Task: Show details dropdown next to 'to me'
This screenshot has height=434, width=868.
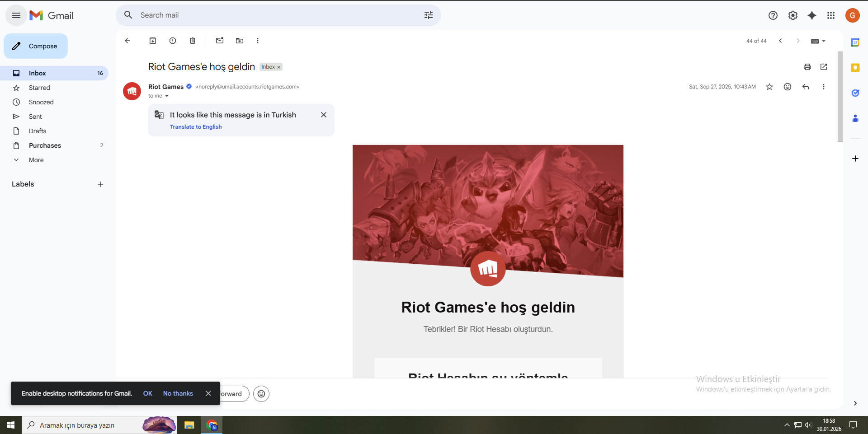Action: click(167, 96)
